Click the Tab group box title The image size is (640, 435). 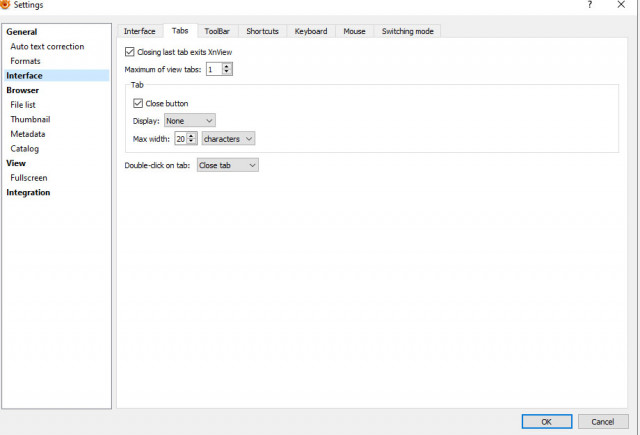click(x=137, y=85)
